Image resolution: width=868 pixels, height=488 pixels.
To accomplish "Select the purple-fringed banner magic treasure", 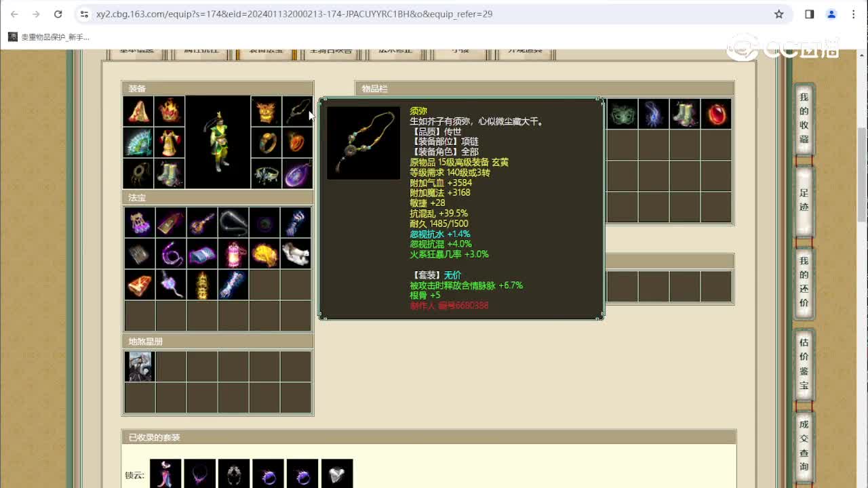I will click(140, 222).
